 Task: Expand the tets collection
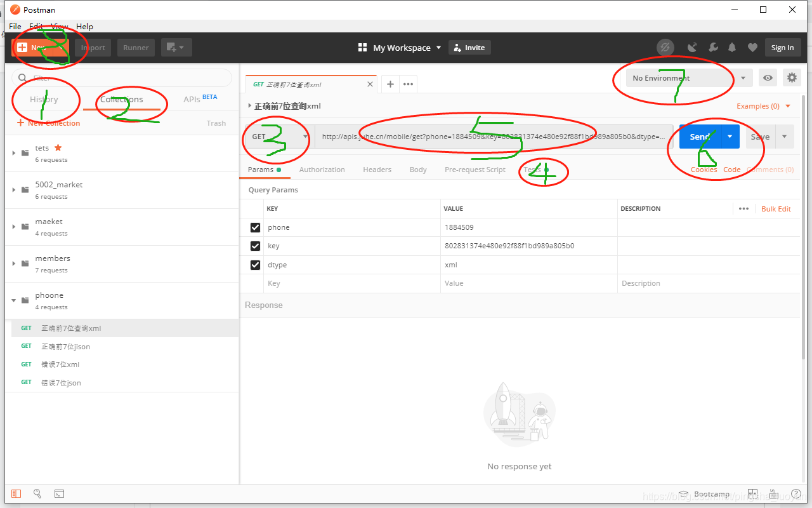pyautogui.click(x=14, y=153)
